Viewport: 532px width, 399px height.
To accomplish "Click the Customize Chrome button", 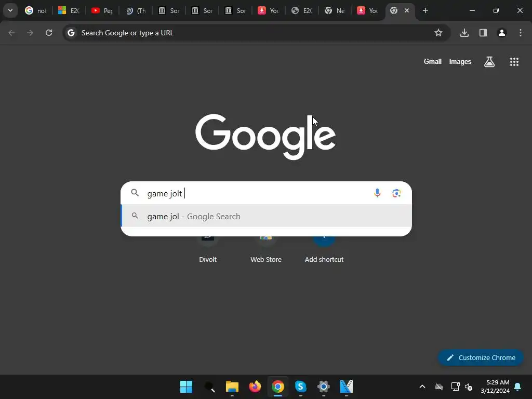I will [x=481, y=357].
